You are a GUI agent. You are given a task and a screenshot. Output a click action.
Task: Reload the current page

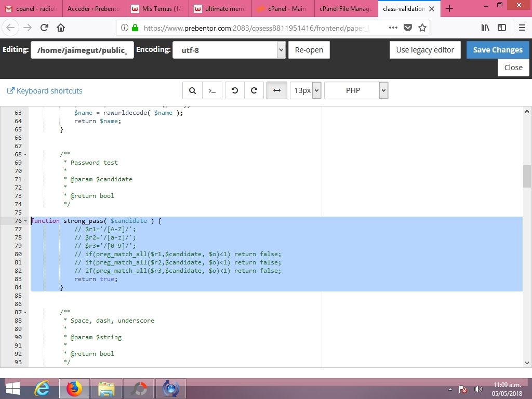(44, 28)
